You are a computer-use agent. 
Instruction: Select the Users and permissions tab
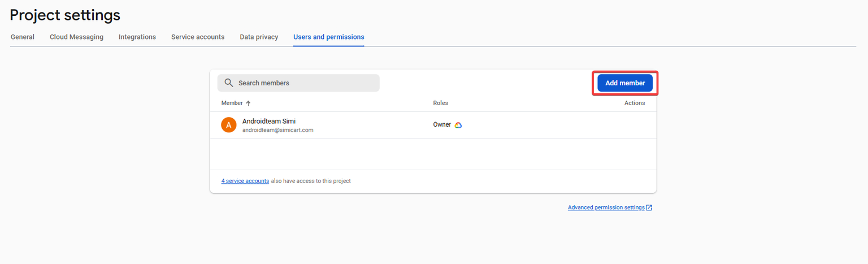pos(328,37)
